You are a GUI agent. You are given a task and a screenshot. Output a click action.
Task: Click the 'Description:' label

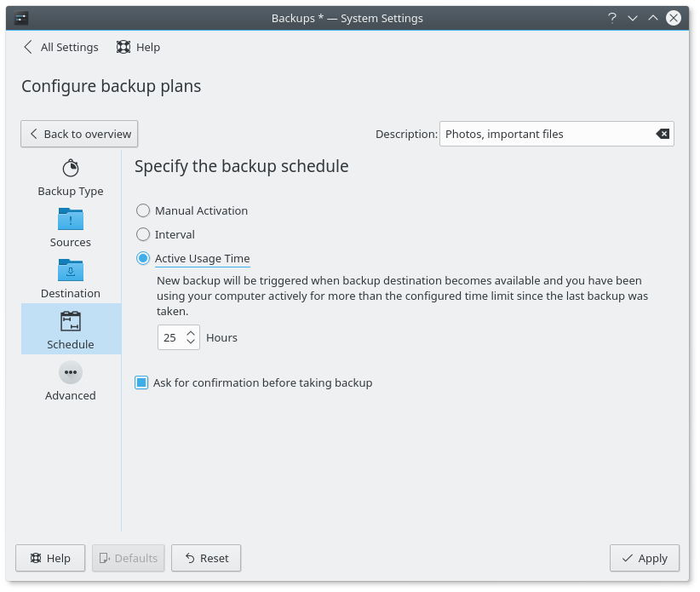pyautogui.click(x=406, y=134)
